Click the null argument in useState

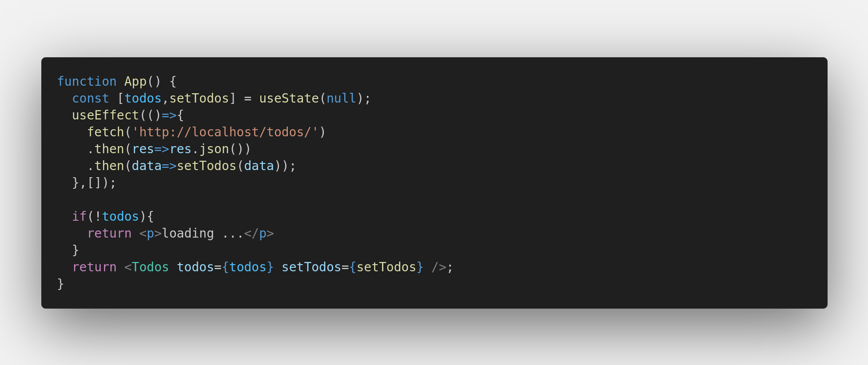[341, 98]
